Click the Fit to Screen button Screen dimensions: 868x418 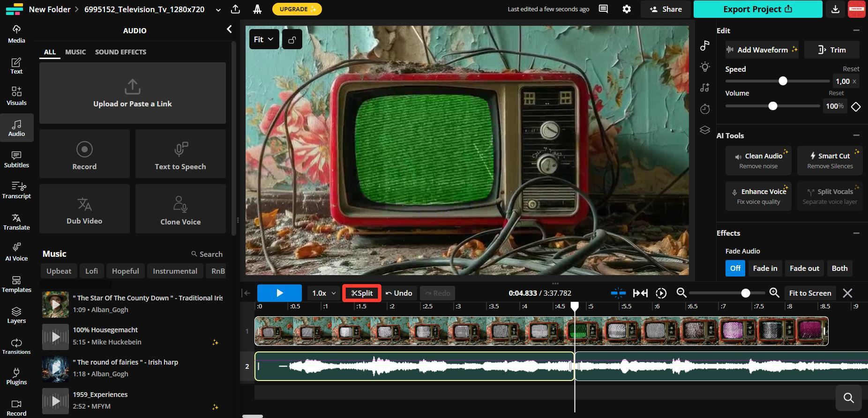click(810, 293)
